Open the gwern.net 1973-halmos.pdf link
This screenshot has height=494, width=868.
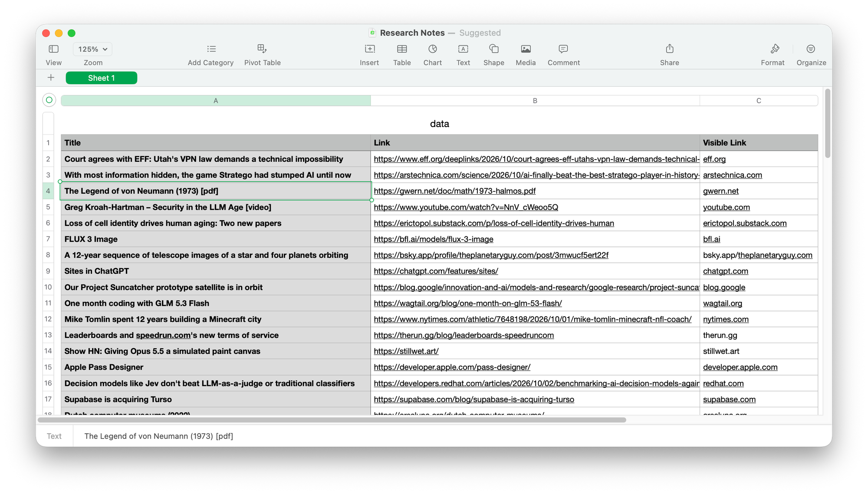(454, 191)
